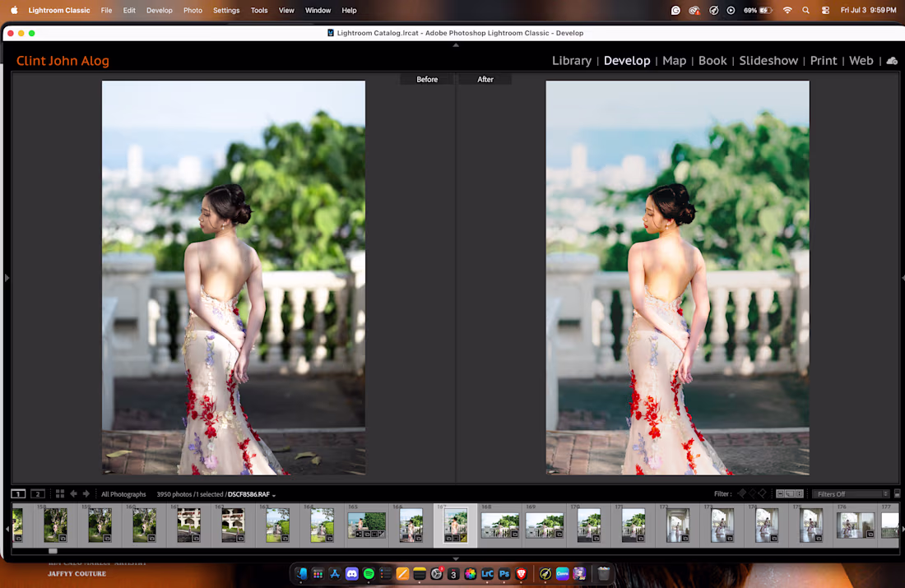Select second window display button 2
Image resolution: width=905 pixels, height=588 pixels.
click(x=38, y=494)
